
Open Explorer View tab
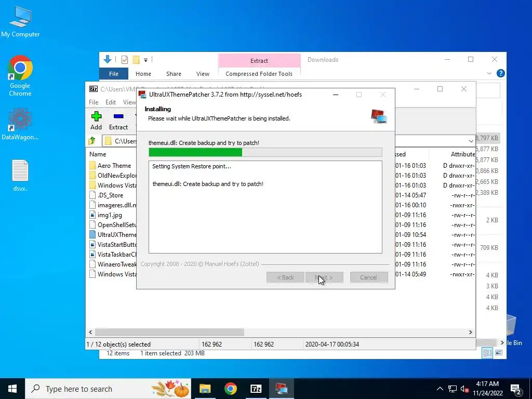[x=203, y=74]
